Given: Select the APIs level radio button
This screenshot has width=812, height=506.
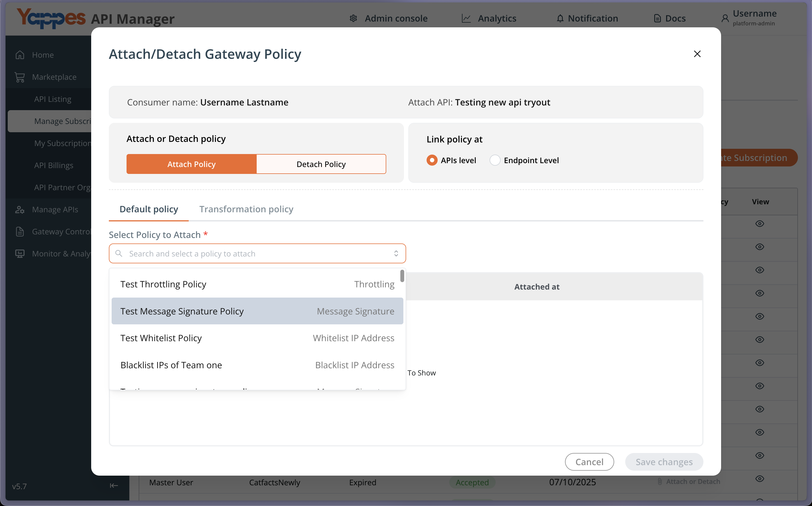Looking at the screenshot, I should tap(432, 160).
